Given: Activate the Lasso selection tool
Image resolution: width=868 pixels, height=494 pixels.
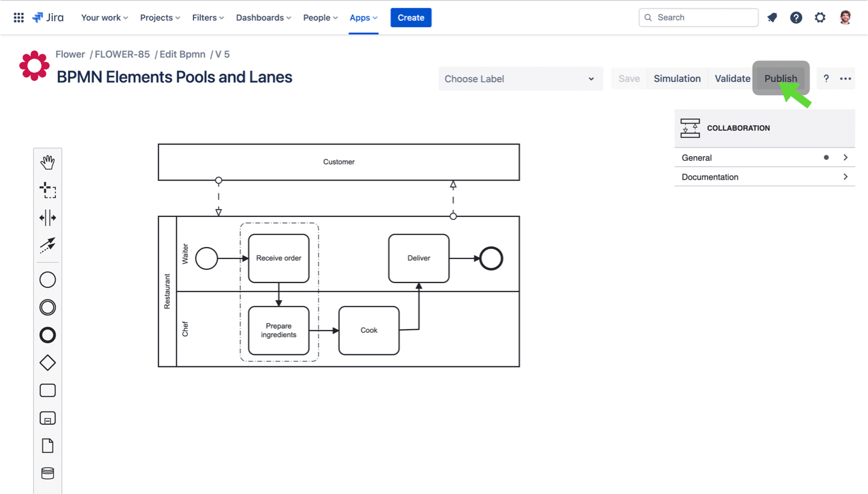Looking at the screenshot, I should 48,190.
